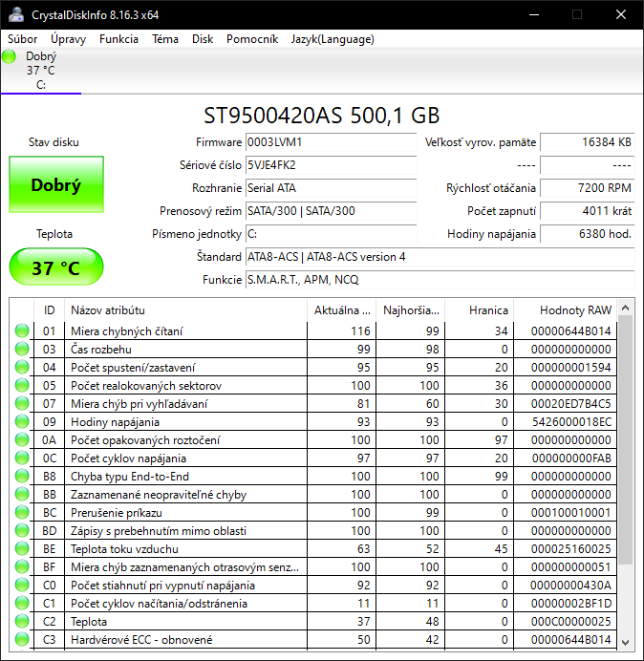Click the serial number field 5VJE4FK2
The width and height of the screenshot is (644, 661).
tap(331, 165)
